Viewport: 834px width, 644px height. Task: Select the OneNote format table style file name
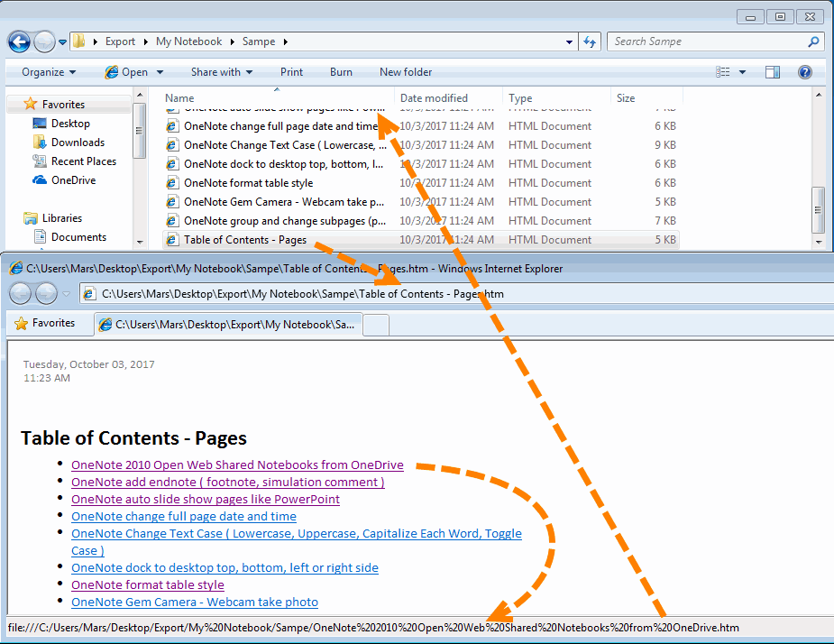[248, 183]
